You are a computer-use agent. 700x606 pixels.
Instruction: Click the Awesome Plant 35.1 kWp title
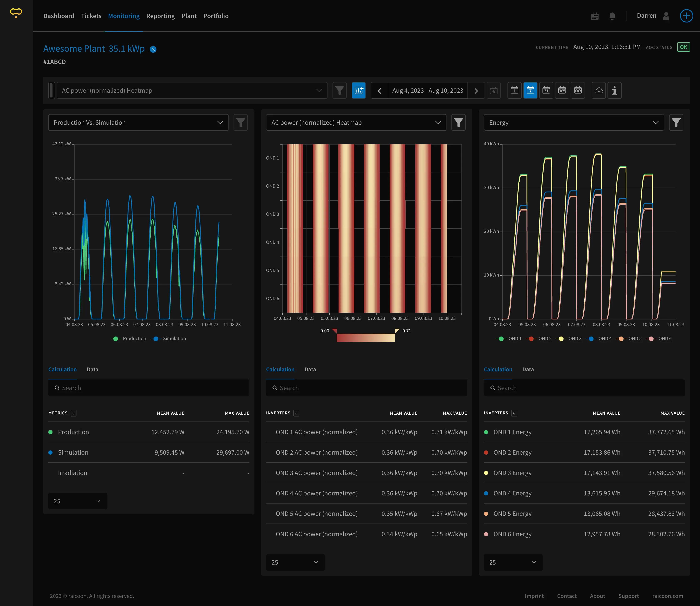[x=94, y=49]
